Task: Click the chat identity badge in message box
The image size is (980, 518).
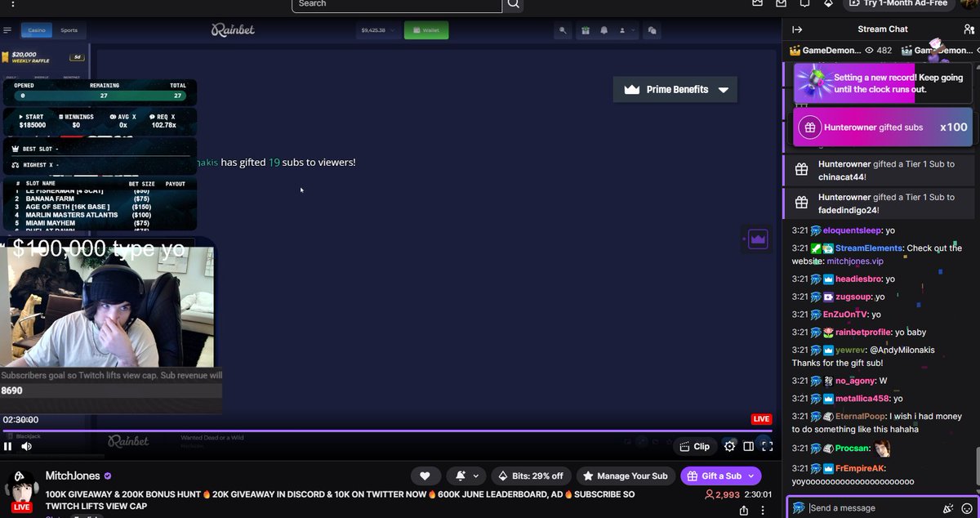Action: coord(799,508)
